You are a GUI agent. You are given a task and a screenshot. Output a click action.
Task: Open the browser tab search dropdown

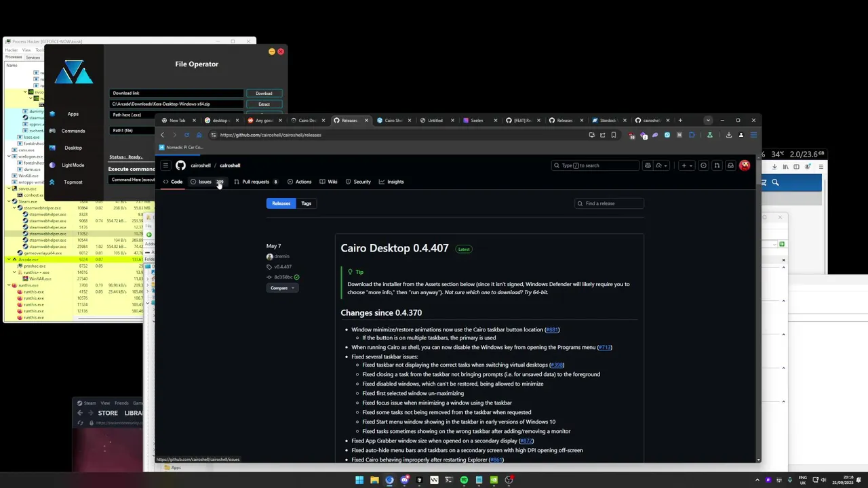(x=708, y=121)
